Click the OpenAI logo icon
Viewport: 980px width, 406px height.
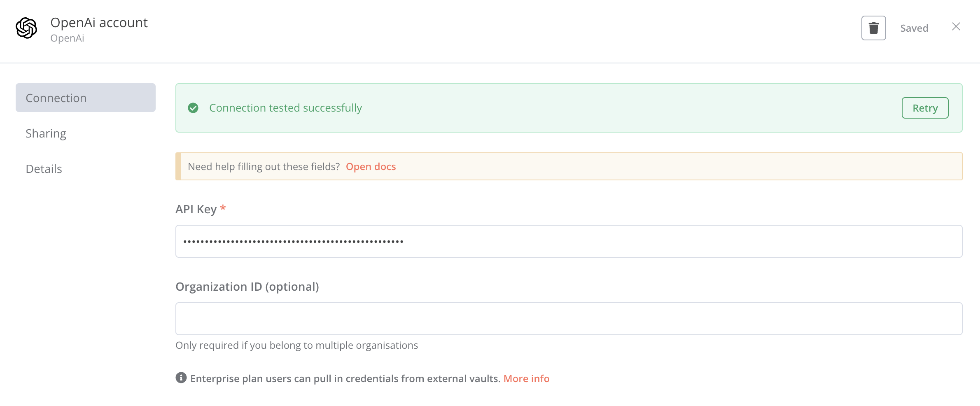(x=26, y=28)
